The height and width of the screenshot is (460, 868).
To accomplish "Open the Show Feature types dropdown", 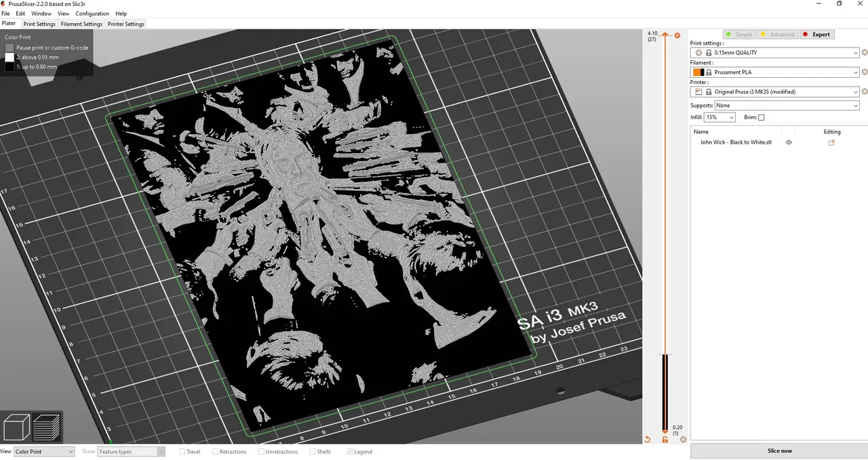I will tap(132, 452).
